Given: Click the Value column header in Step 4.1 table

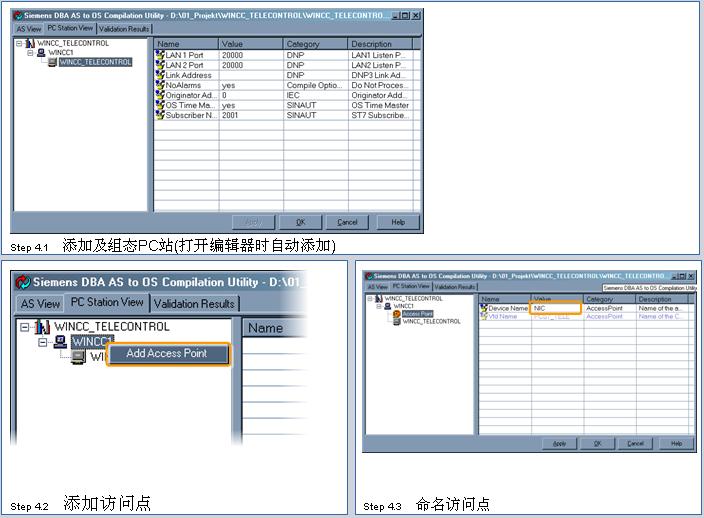Looking at the screenshot, I should pyautogui.click(x=251, y=44).
